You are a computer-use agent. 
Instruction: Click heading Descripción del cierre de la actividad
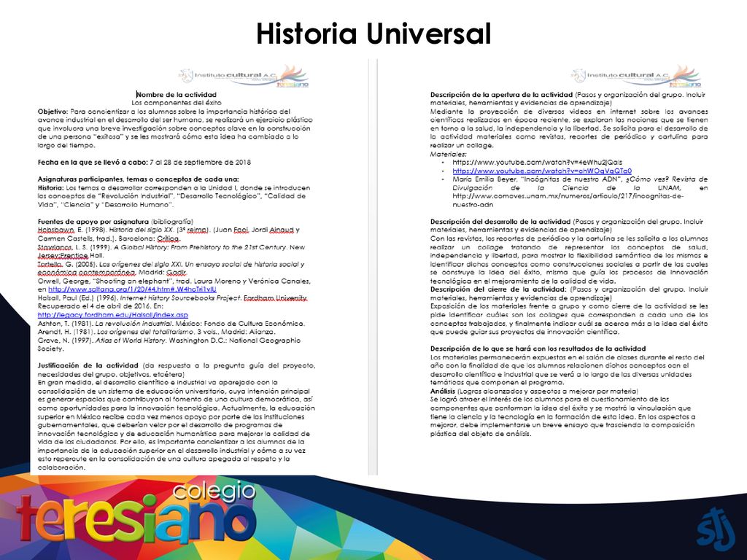coord(498,289)
